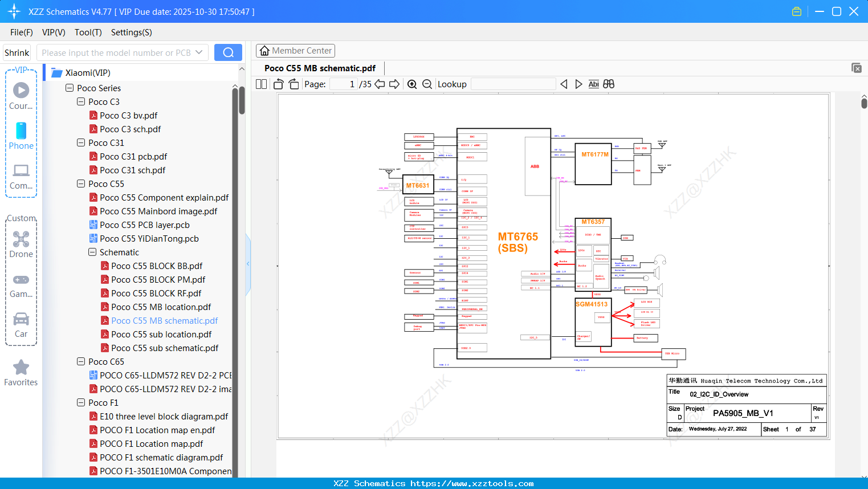Toggle Abi case-sensitive lookup matching
868x489 pixels.
point(594,84)
